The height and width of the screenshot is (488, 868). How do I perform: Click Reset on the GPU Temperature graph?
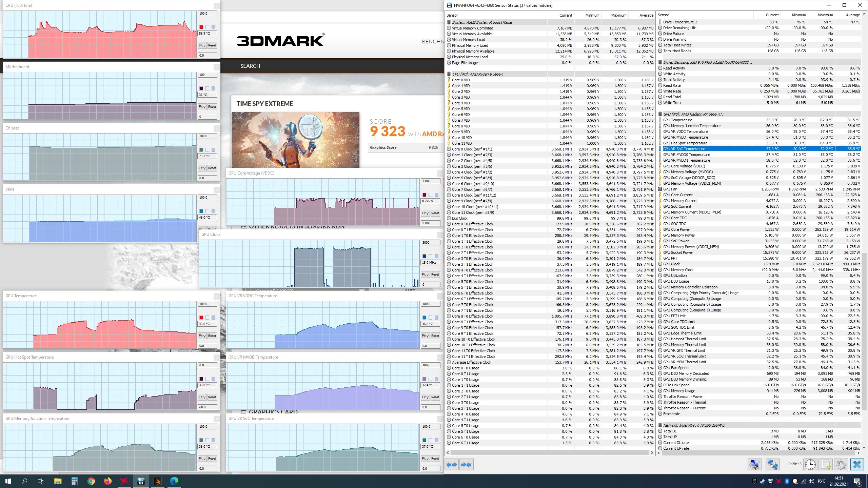coord(212,336)
